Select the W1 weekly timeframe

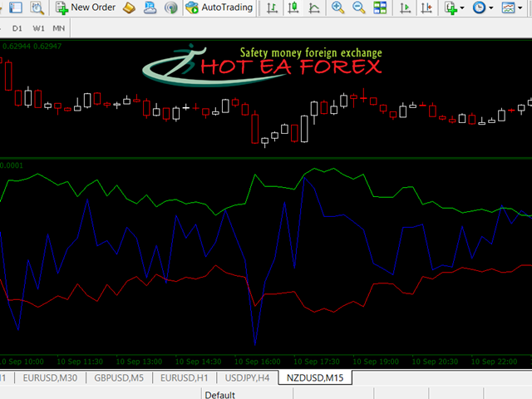(x=38, y=27)
